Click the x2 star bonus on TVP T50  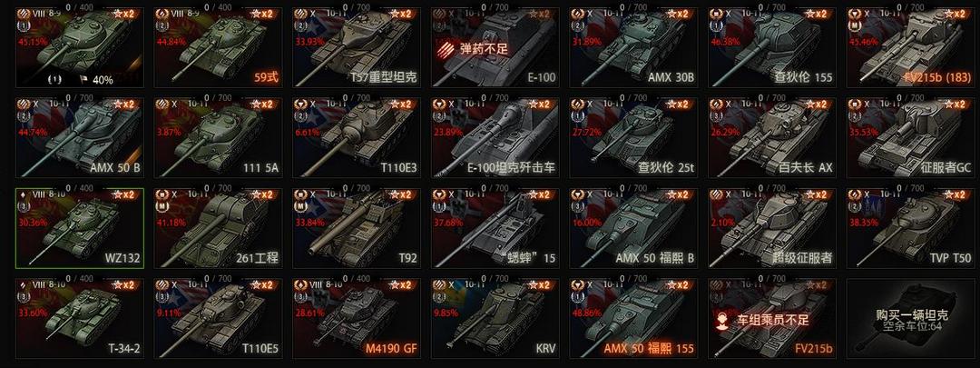(955, 194)
